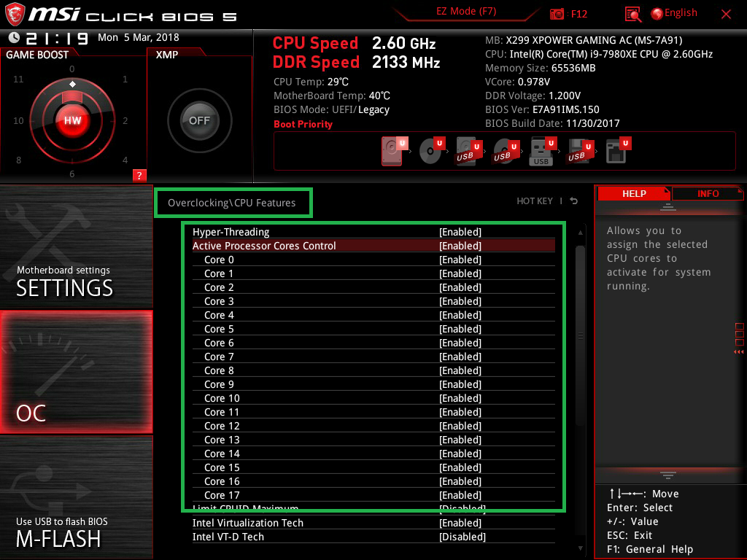Toggle Core 2 Enabled value
Screen dimensions: 747x560
tap(460, 287)
